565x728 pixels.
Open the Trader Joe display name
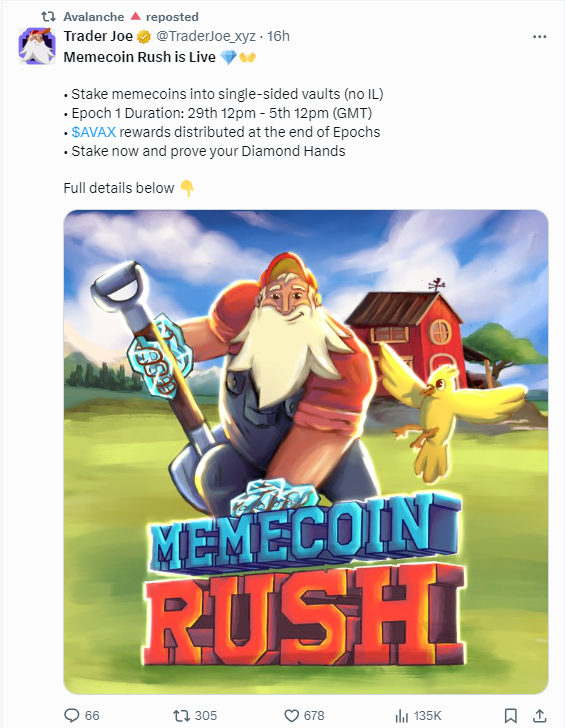point(98,36)
